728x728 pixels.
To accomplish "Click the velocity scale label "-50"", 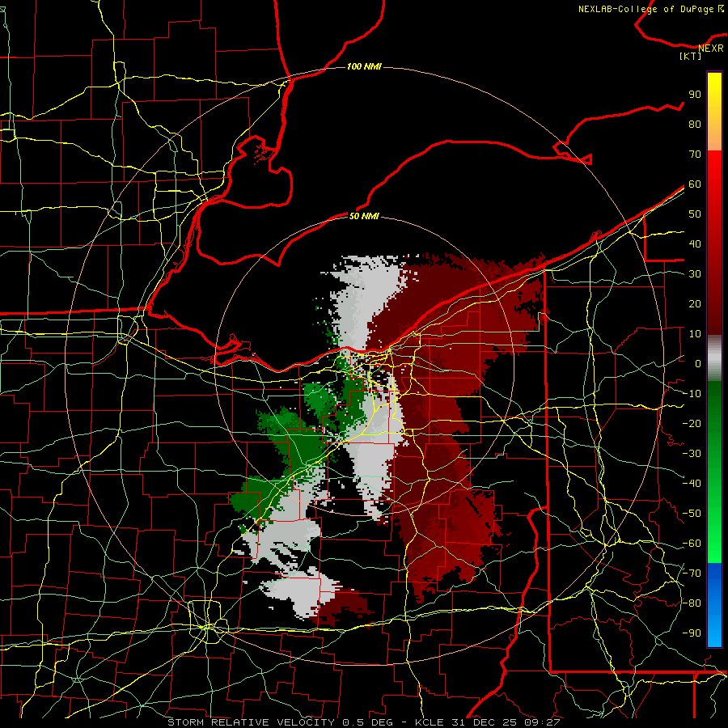I will [692, 514].
